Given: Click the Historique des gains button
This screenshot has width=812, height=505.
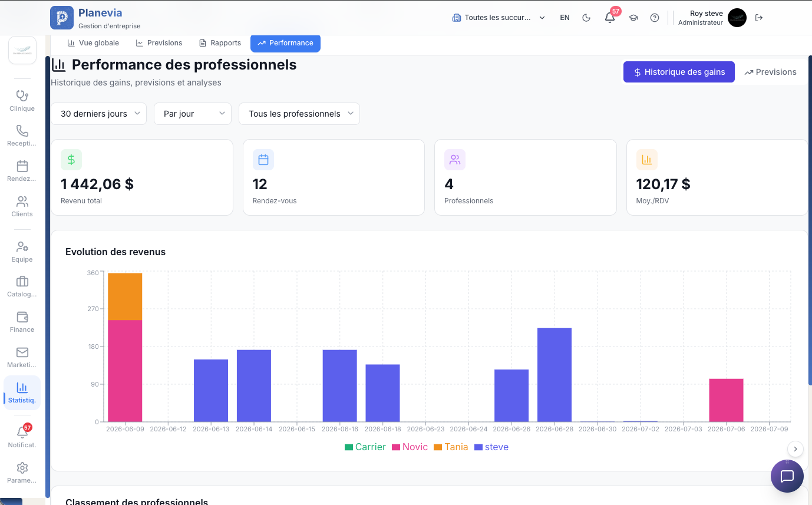Looking at the screenshot, I should [x=679, y=72].
